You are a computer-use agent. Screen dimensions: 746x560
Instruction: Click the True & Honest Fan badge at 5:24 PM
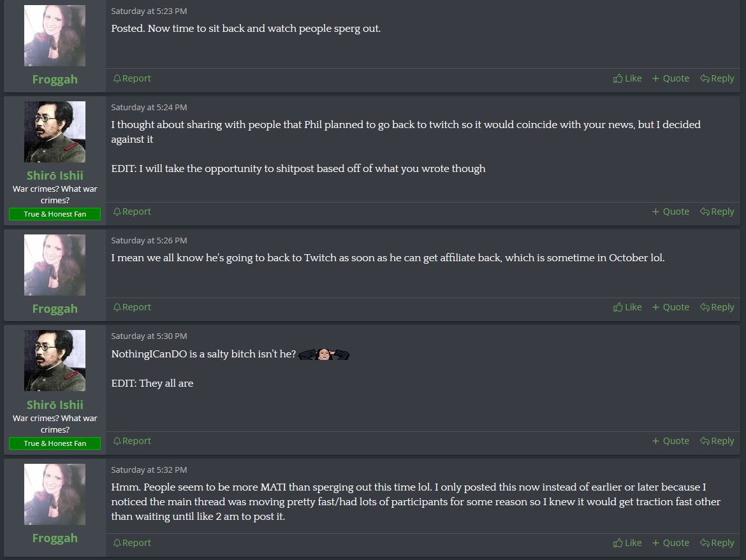tap(55, 214)
